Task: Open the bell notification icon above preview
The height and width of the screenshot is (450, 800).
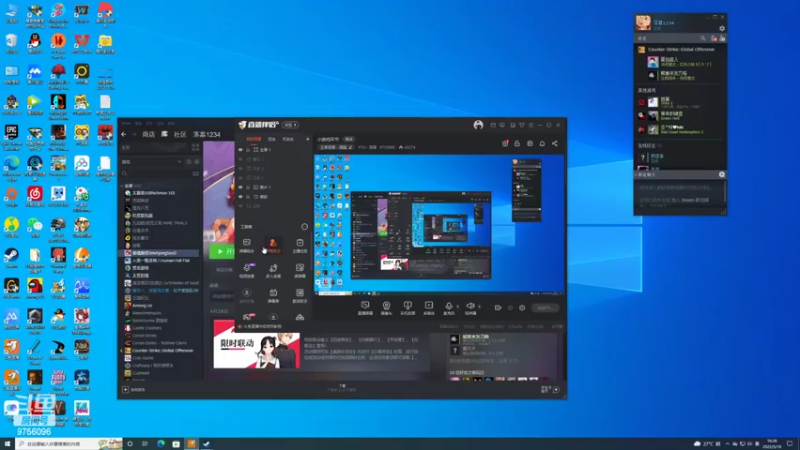Action: pyautogui.click(x=542, y=143)
